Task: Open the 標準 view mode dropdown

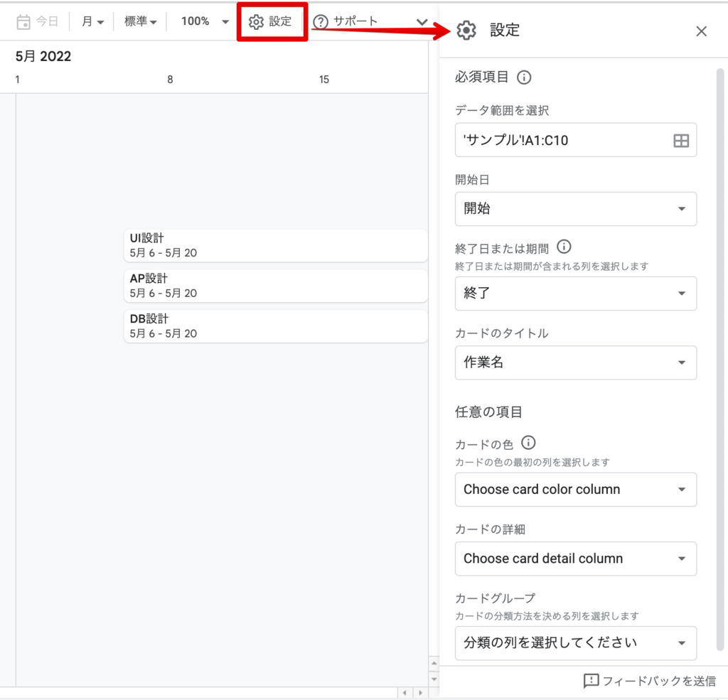Action: [140, 21]
